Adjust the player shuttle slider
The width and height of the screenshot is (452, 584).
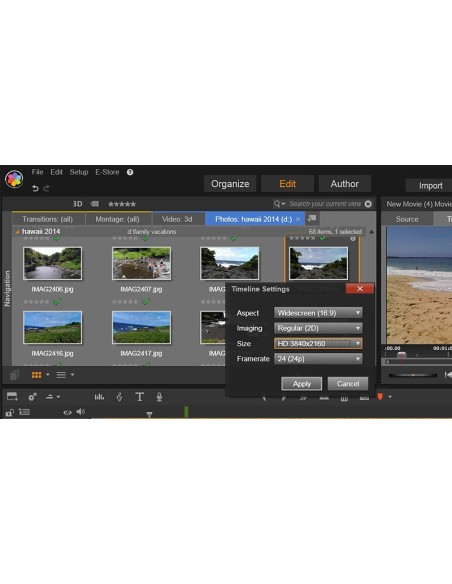tap(413, 375)
